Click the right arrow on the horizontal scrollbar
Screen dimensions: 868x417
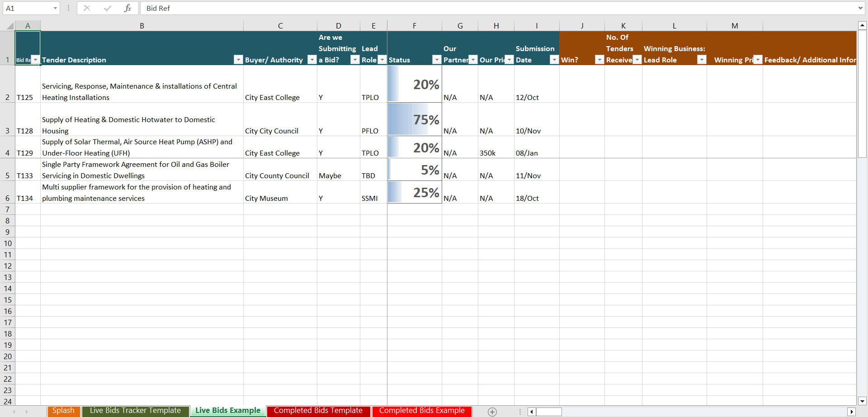coord(851,412)
